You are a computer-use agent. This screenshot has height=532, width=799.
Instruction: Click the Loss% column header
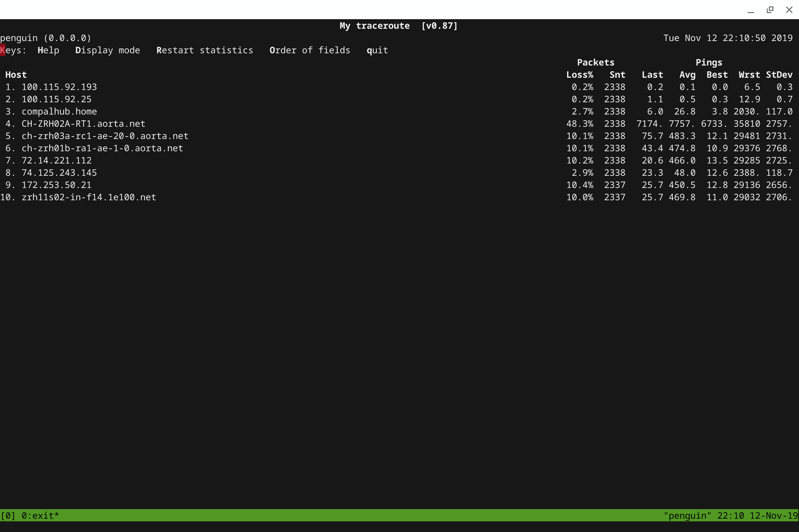pos(580,75)
